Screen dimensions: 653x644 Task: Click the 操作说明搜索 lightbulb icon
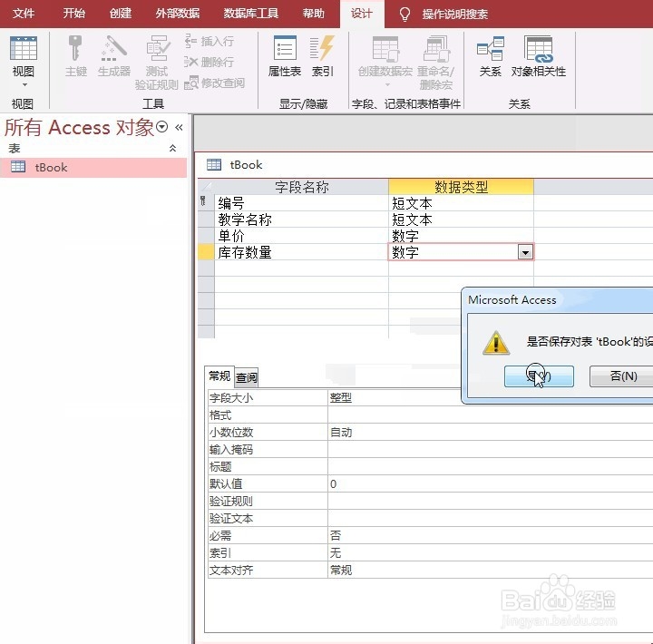tap(404, 15)
